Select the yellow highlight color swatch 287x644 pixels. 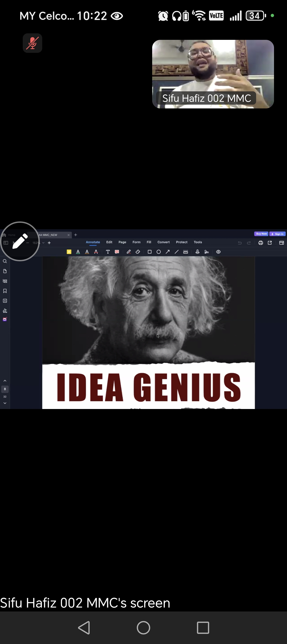point(69,252)
